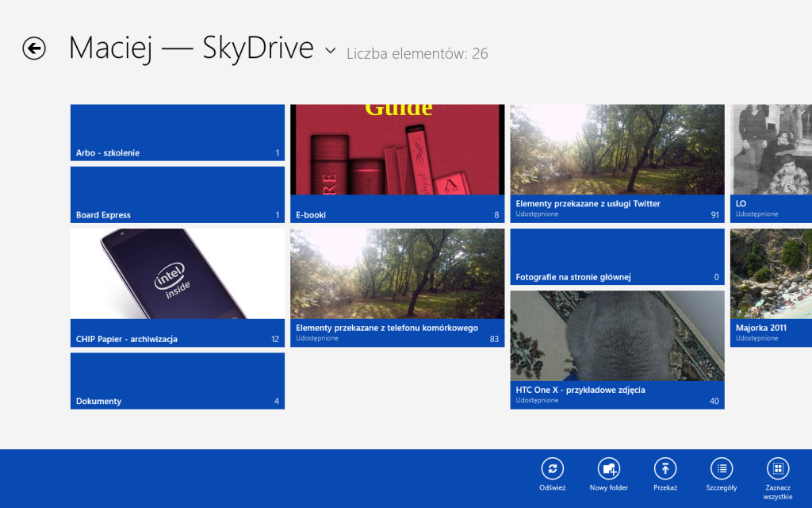Expand the Maciej — SkyDrive dropdown chevron
This screenshot has height=508, width=812.
331,51
